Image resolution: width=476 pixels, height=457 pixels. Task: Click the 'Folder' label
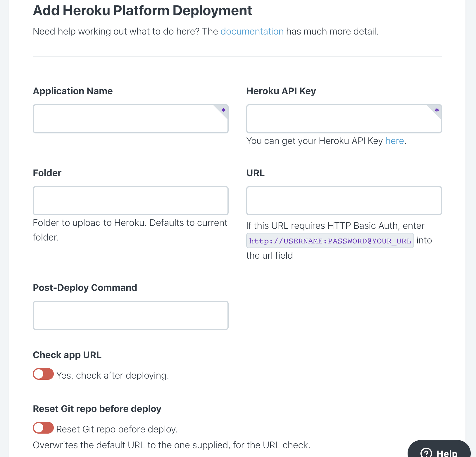pos(47,173)
